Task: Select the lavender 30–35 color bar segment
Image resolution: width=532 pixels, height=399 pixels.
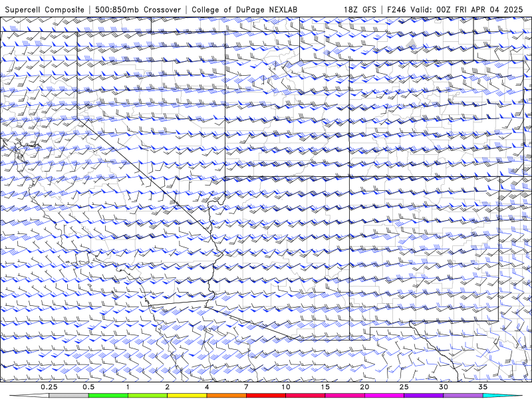Action: [463, 396]
